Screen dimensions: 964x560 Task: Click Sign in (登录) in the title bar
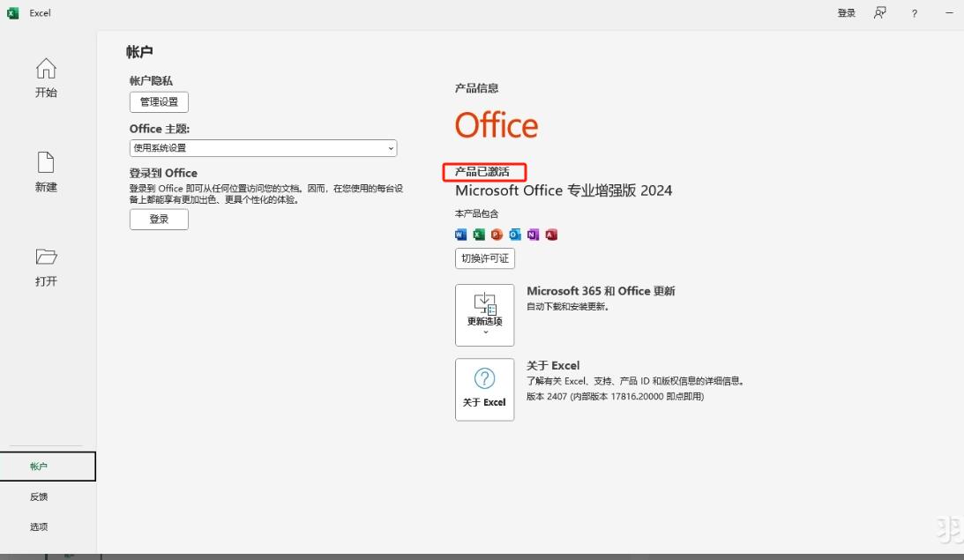click(x=847, y=13)
